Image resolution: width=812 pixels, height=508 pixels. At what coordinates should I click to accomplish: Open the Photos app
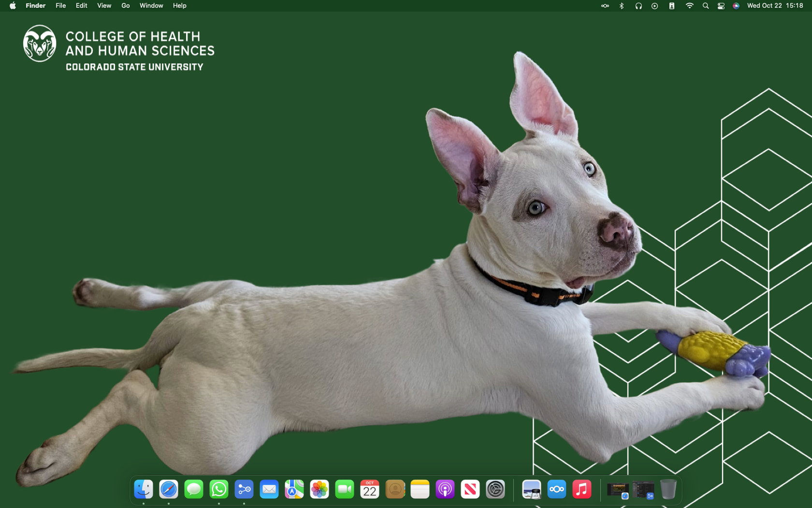tap(319, 489)
